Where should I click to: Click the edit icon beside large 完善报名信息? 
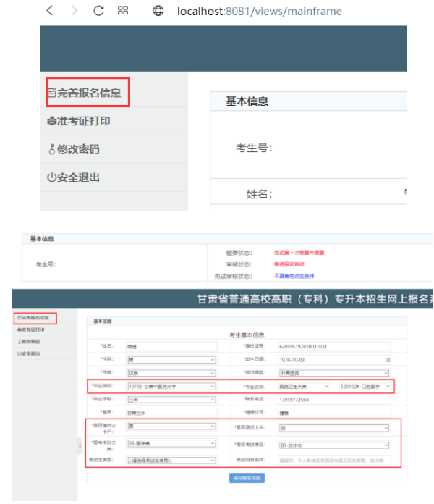[x=52, y=93]
